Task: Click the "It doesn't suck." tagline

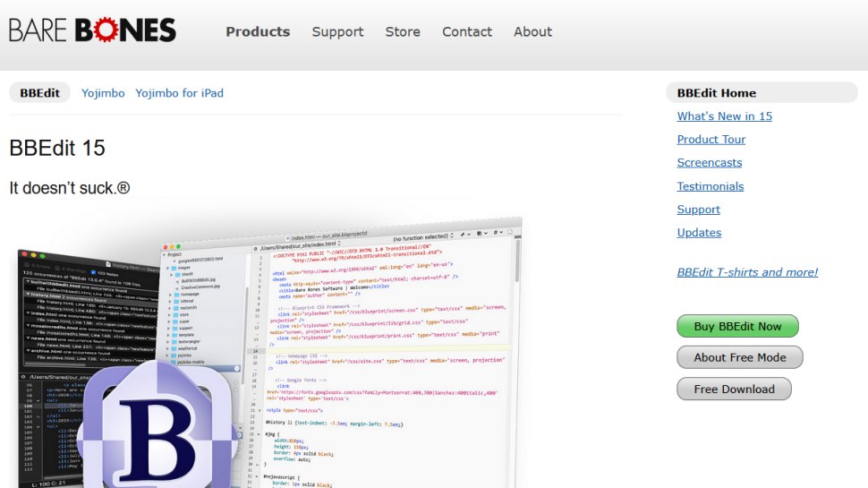Action: (x=70, y=188)
